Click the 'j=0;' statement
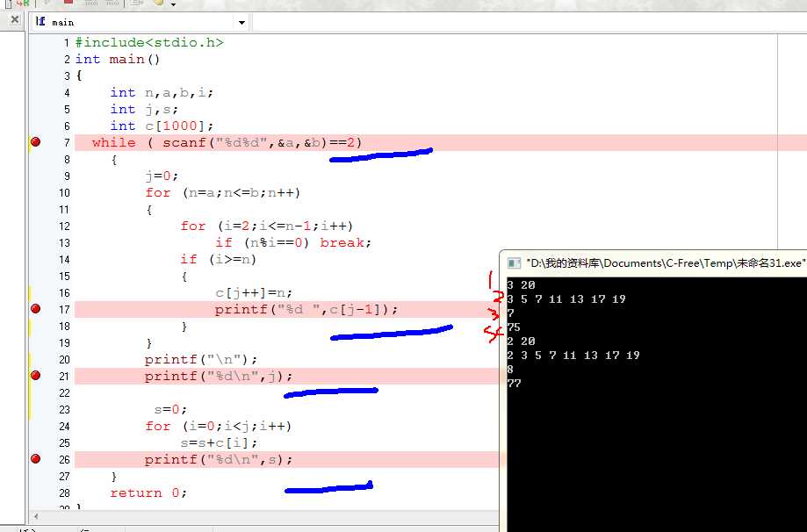Image resolution: width=807 pixels, height=532 pixels. [162, 176]
